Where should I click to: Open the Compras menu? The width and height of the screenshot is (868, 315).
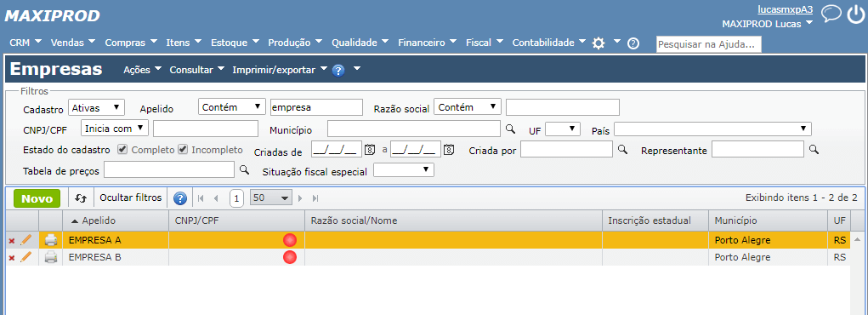pos(131,43)
